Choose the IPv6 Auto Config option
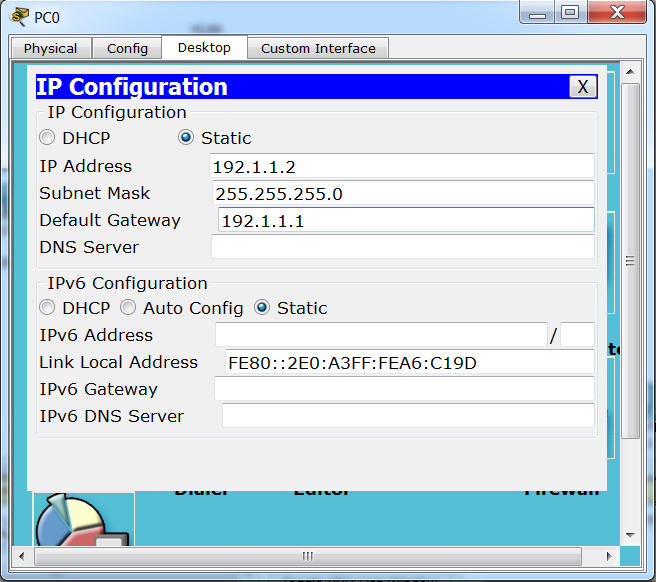 coord(128,308)
